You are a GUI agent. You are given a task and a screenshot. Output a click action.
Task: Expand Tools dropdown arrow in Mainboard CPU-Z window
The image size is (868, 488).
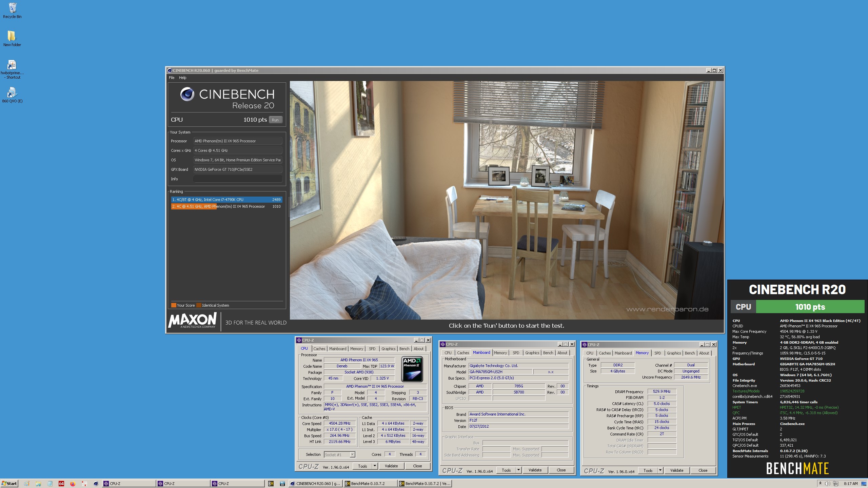click(x=518, y=470)
